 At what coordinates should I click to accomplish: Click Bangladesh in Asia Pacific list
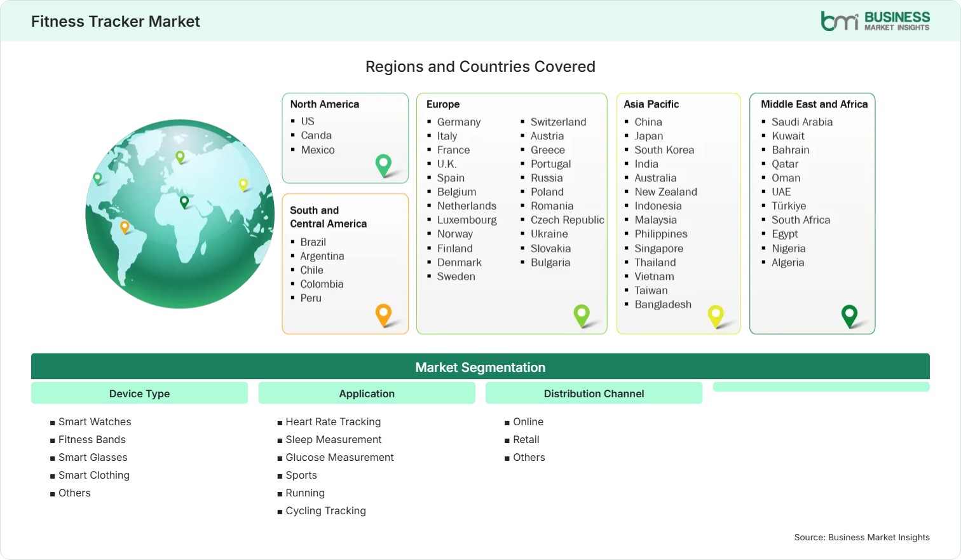point(663,304)
